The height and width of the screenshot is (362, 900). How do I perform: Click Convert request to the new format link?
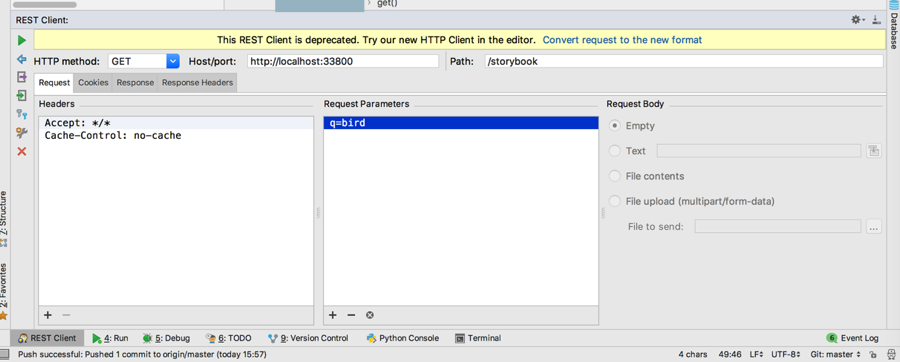(x=622, y=40)
